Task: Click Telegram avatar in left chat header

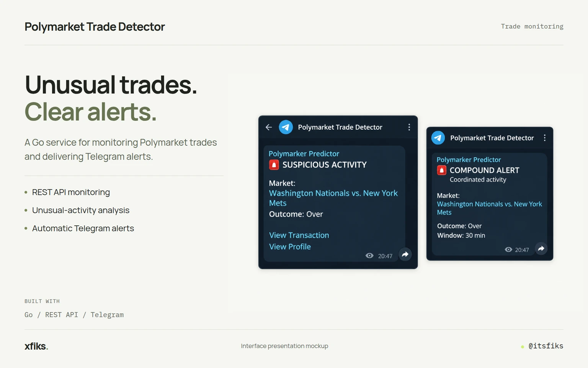Action: pyautogui.click(x=286, y=127)
